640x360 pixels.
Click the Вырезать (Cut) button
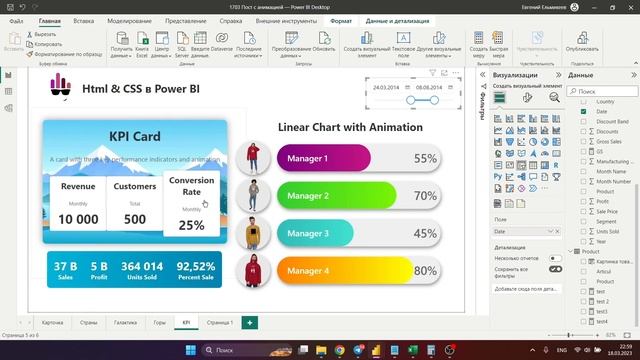coord(41,34)
